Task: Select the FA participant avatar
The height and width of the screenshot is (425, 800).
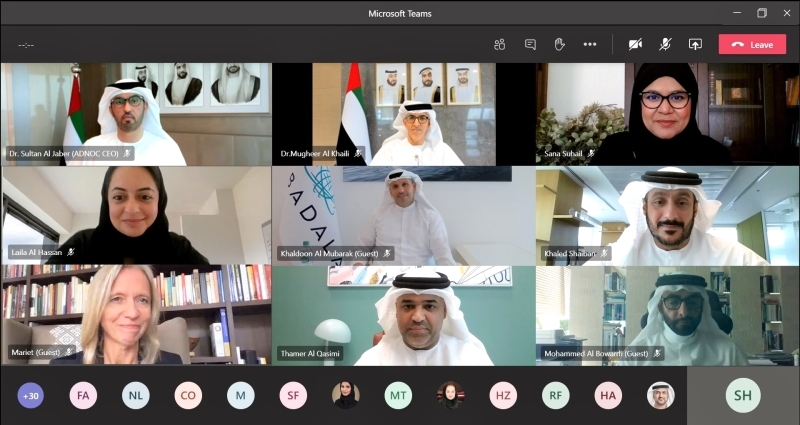Action: click(x=83, y=395)
